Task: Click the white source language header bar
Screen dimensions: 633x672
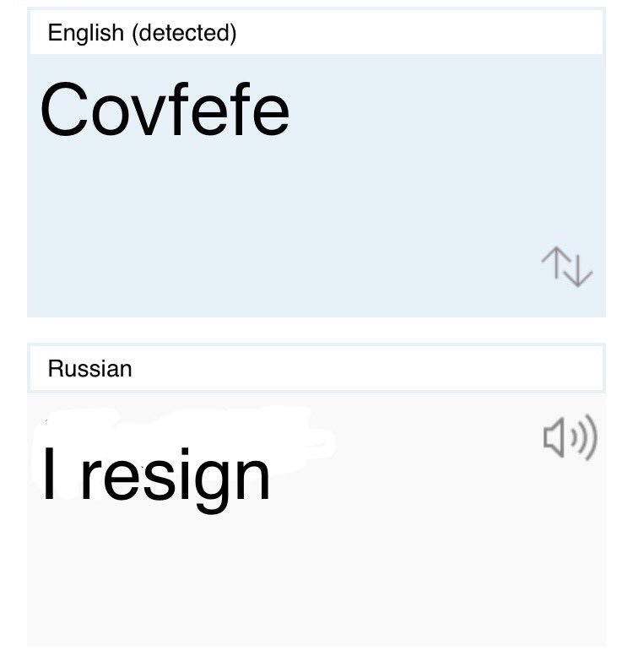Action: tap(422, 33)
